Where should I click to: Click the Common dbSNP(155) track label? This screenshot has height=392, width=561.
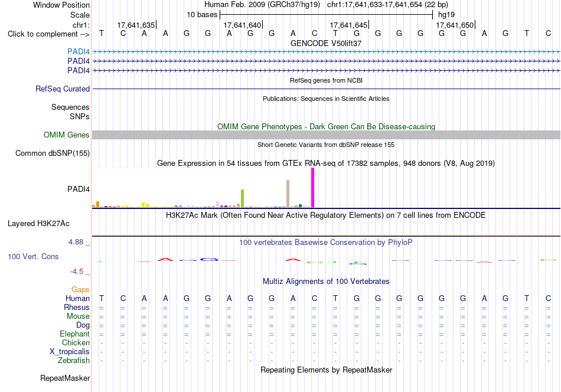point(53,153)
